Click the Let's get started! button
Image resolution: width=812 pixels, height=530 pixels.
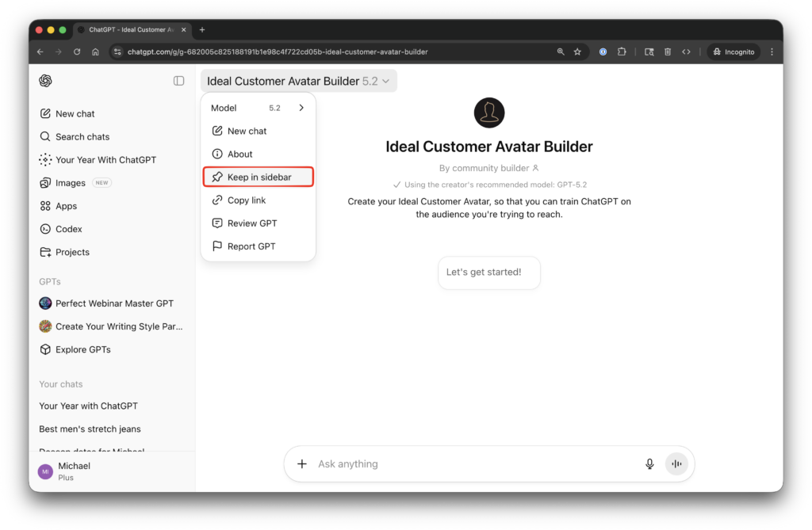(488, 272)
